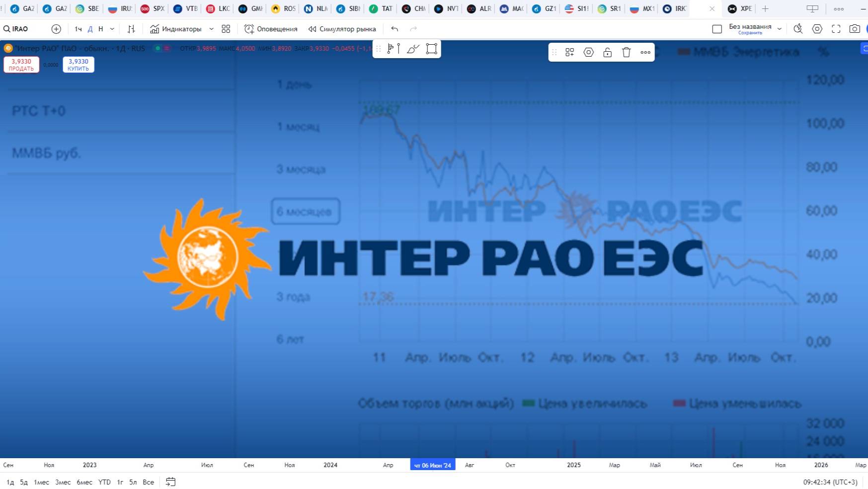Start the Симулятор рынка replay mode
The width and height of the screenshot is (868, 489).
342,29
